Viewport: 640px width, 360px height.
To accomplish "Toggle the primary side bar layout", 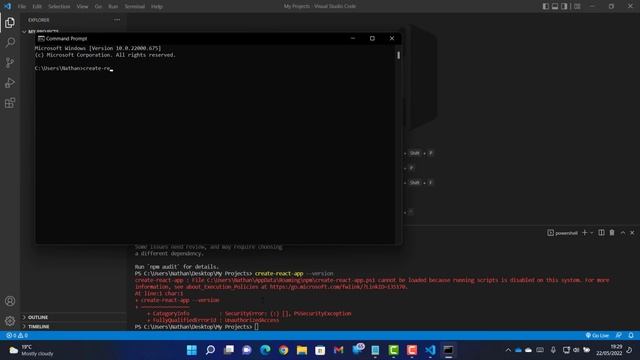I will (546, 6).
